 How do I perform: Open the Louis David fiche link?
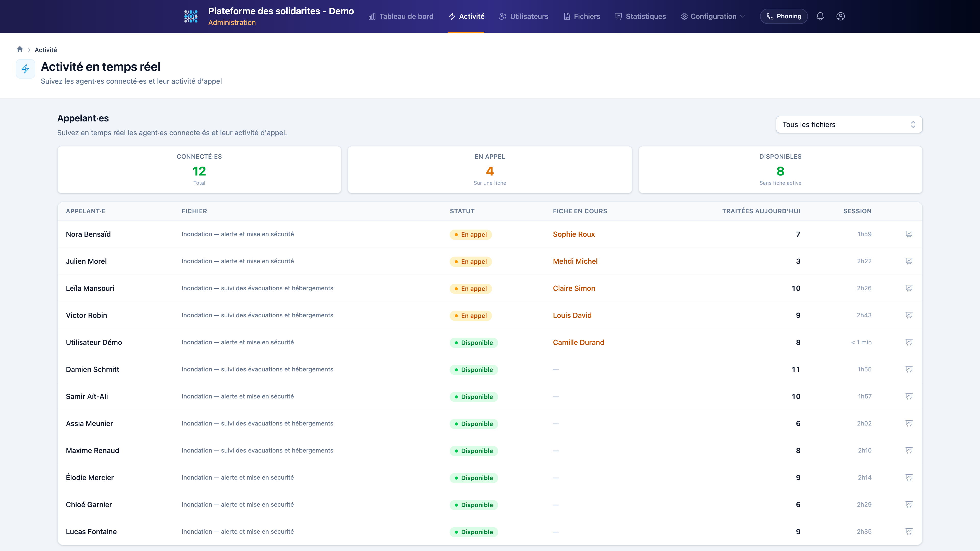click(572, 315)
